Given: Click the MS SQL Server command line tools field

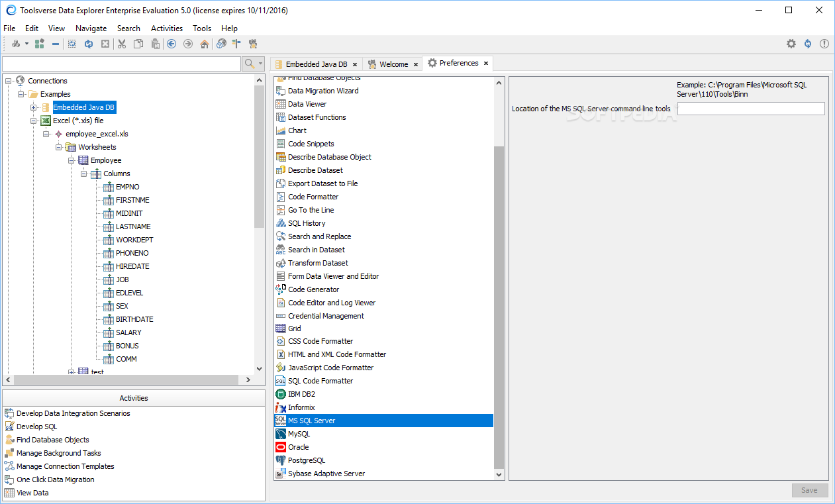Looking at the screenshot, I should [x=751, y=109].
